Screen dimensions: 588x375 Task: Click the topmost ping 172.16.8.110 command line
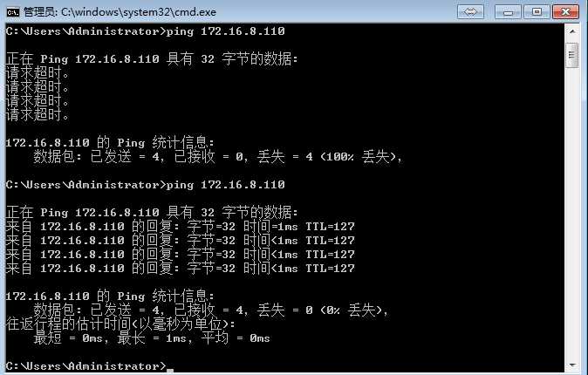(145, 31)
